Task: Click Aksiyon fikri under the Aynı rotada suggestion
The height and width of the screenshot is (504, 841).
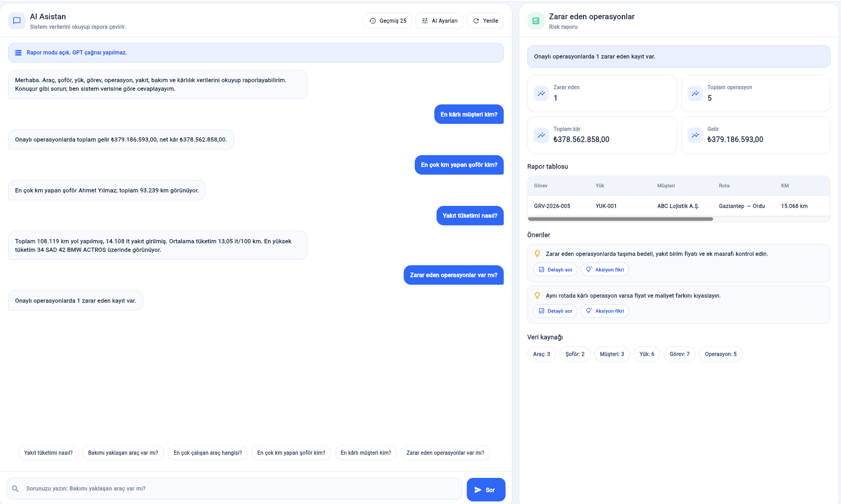Action: click(605, 311)
